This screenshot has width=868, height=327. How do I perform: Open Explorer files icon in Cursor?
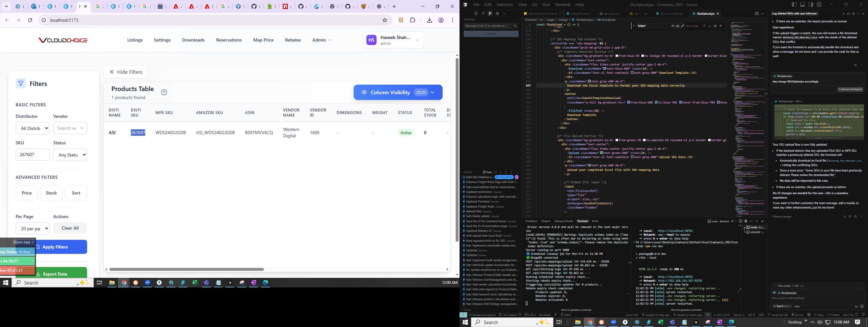tap(476, 13)
